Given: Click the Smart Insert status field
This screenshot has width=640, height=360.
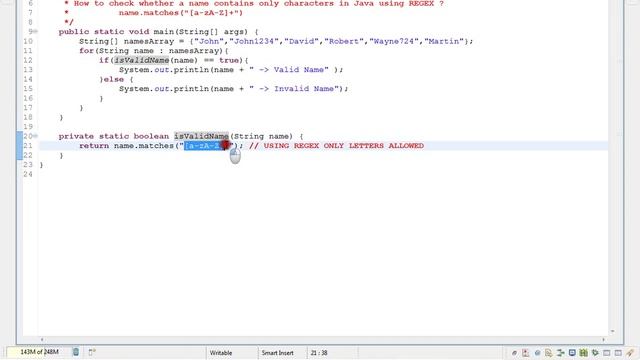Looking at the screenshot, I should click(277, 353).
